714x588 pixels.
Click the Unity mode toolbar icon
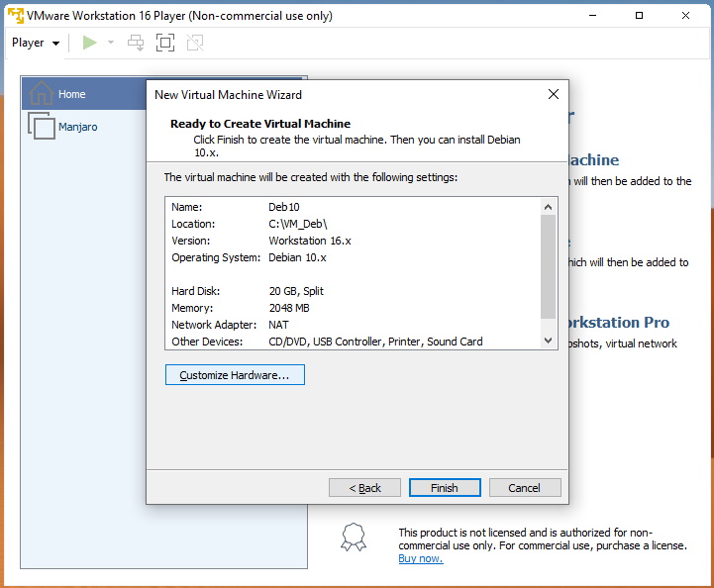pyautogui.click(x=195, y=43)
